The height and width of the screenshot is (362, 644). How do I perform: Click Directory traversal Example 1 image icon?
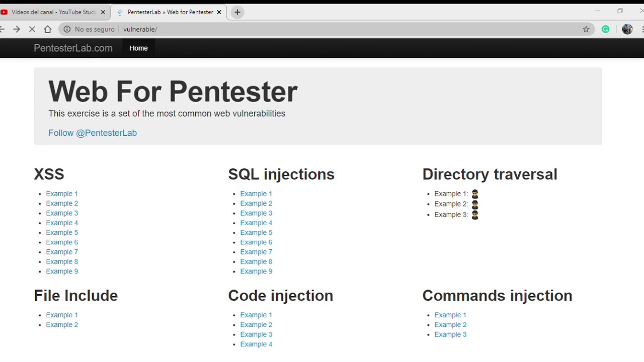pos(475,194)
